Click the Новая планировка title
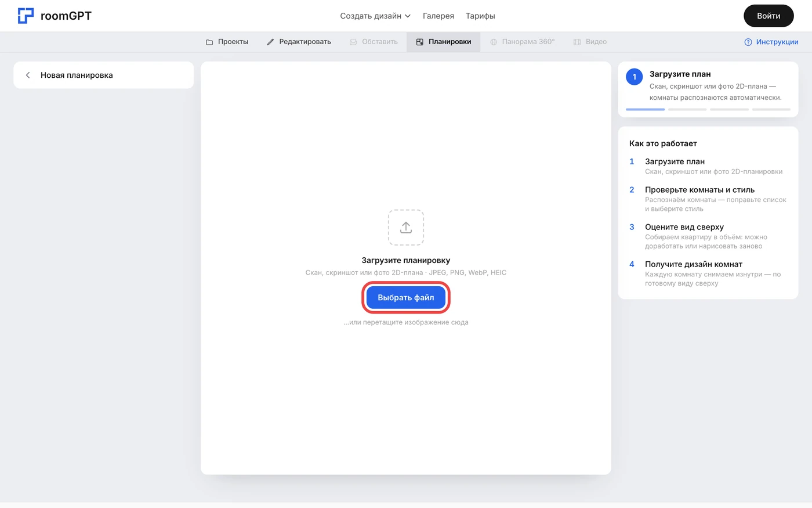 click(77, 75)
